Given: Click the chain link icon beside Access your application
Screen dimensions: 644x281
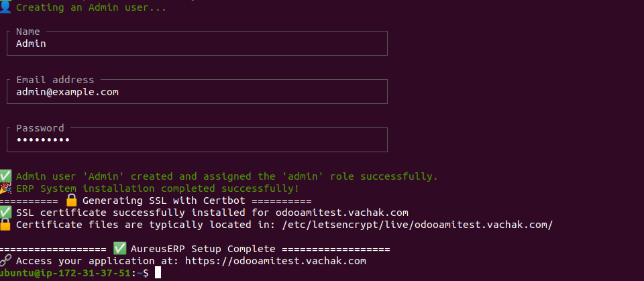Looking at the screenshot, I should (x=5, y=260).
